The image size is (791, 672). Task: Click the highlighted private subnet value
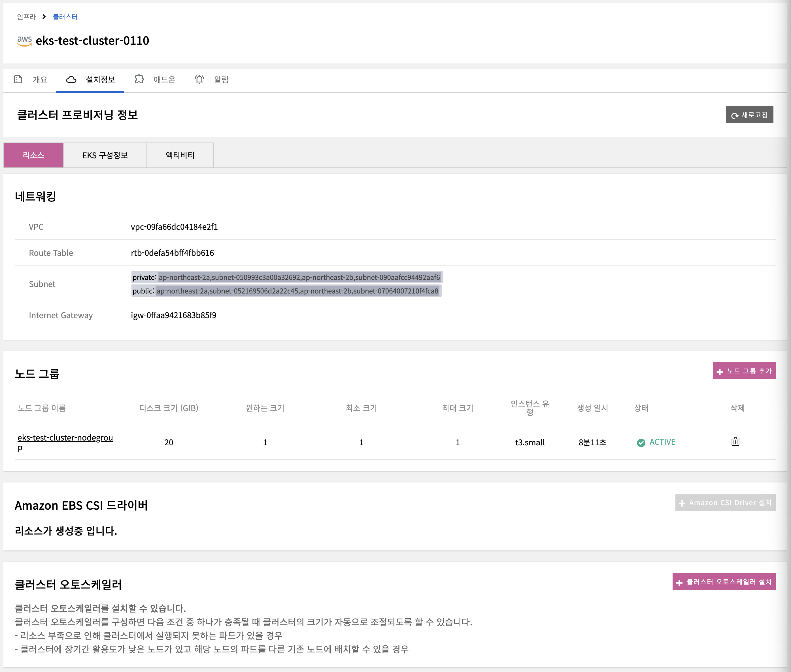point(299,277)
